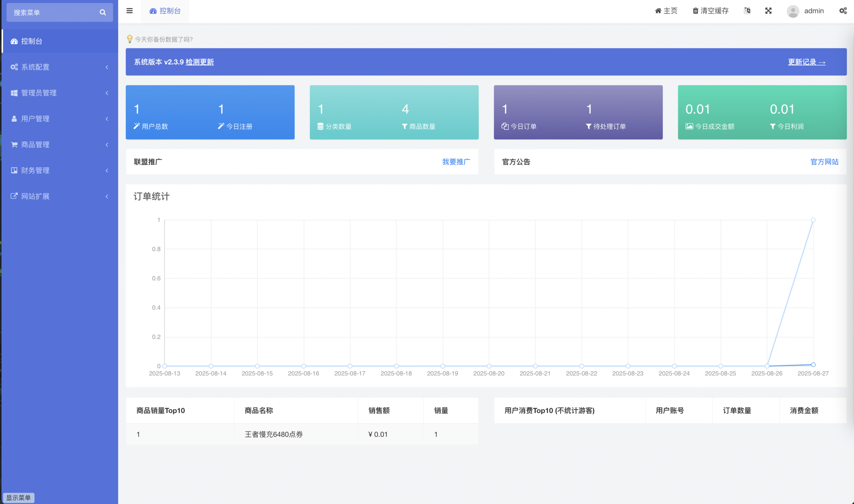Screen dimensions: 854x504
Task: Click the admin avatar icon
Action: point(793,11)
